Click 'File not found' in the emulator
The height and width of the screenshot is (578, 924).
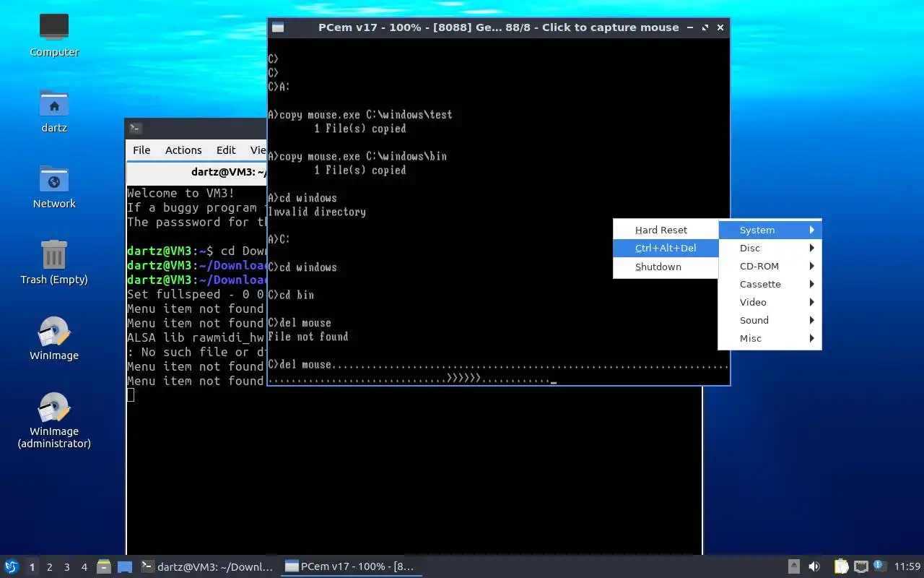(x=308, y=337)
